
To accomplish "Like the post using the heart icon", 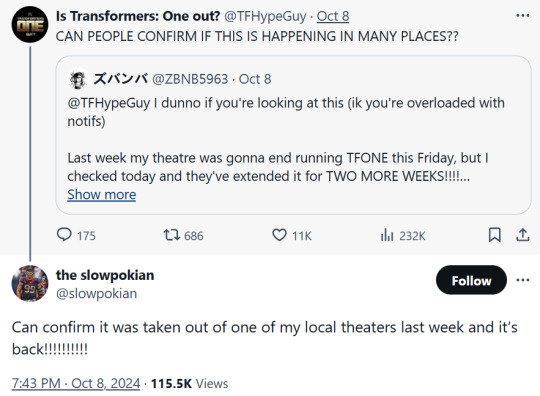I will click(x=279, y=235).
